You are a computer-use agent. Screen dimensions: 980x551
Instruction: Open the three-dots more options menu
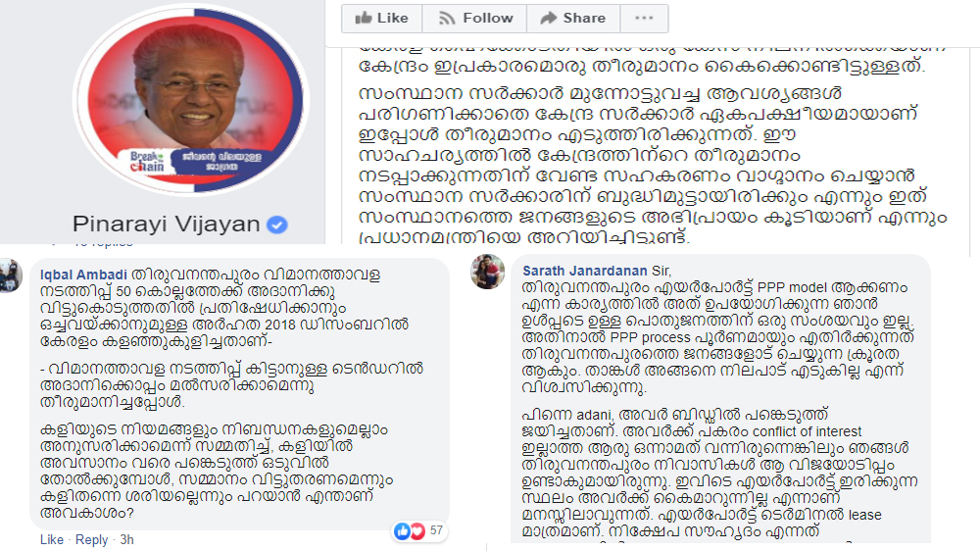tap(645, 18)
